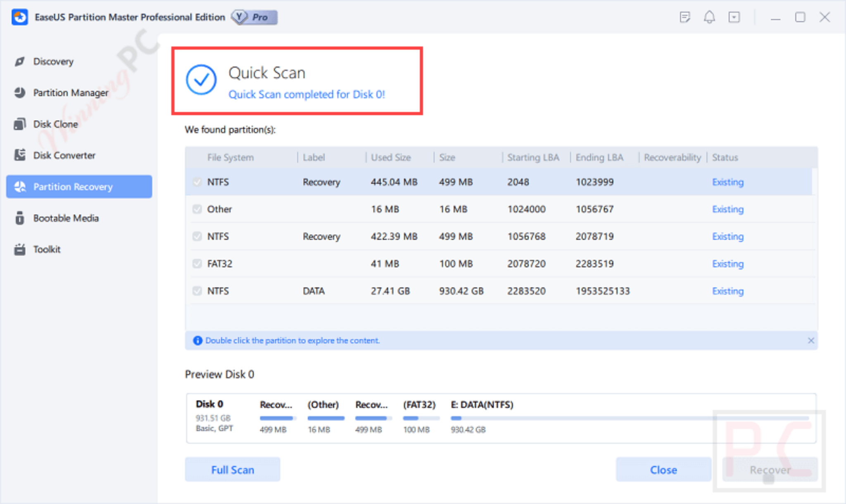The image size is (846, 504).
Task: Open the Disk Clone feature
Action: point(55,124)
